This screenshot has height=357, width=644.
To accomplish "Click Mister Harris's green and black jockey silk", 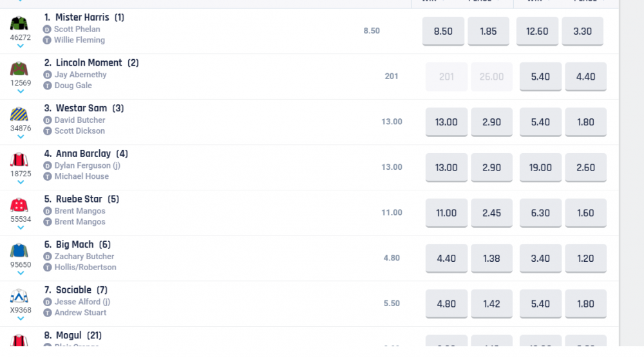I will 20,24.
